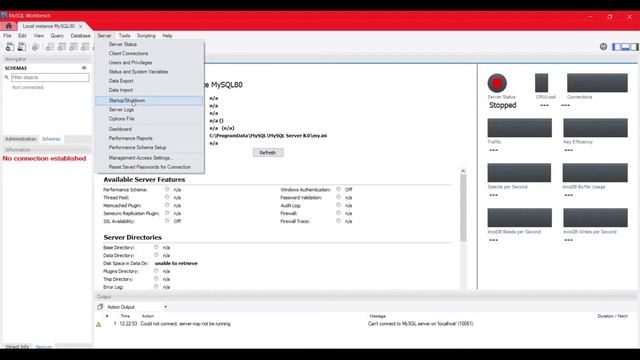Open a SQL script file toolbar icon
The image size is (640, 360).
[22, 47]
